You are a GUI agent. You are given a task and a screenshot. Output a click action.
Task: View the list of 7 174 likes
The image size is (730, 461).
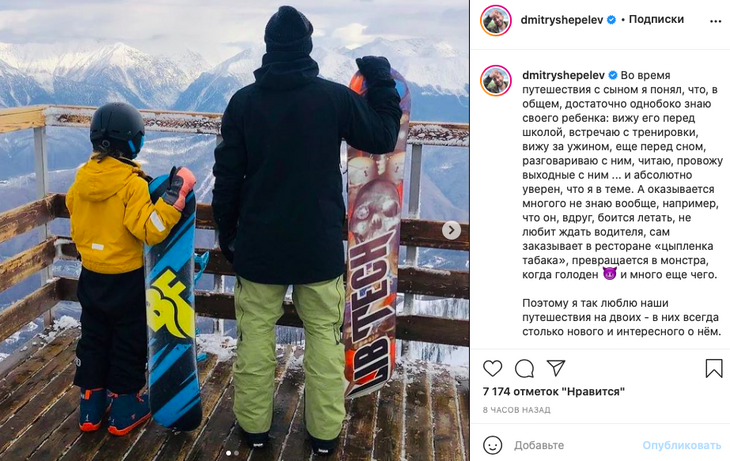point(554,391)
